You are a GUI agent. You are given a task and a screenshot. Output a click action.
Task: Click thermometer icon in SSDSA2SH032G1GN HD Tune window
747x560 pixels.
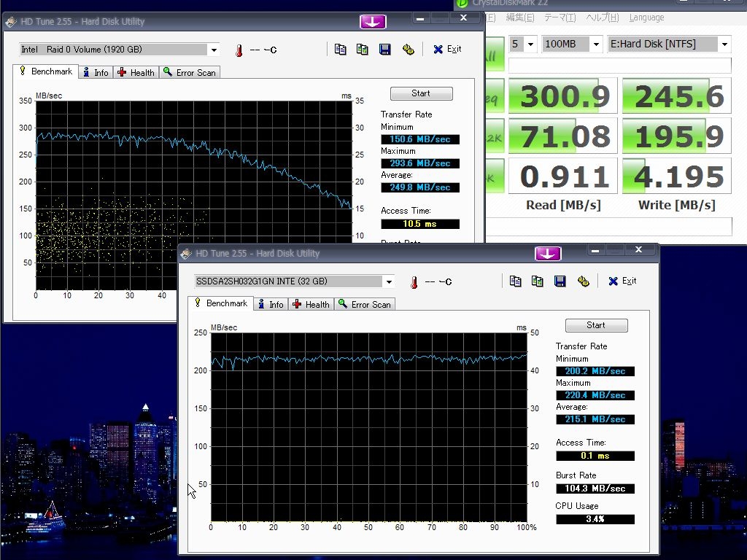[x=414, y=282]
